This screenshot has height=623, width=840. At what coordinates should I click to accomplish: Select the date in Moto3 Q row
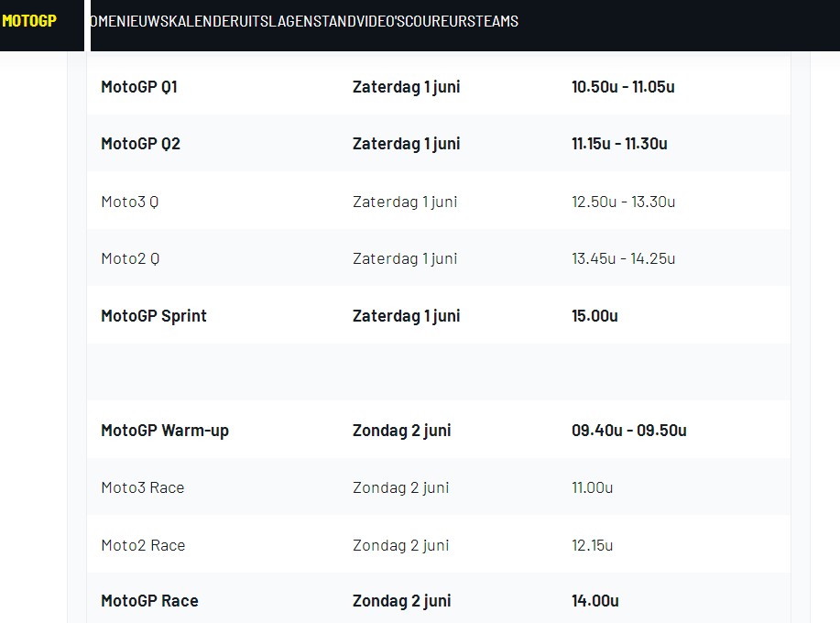click(x=405, y=202)
